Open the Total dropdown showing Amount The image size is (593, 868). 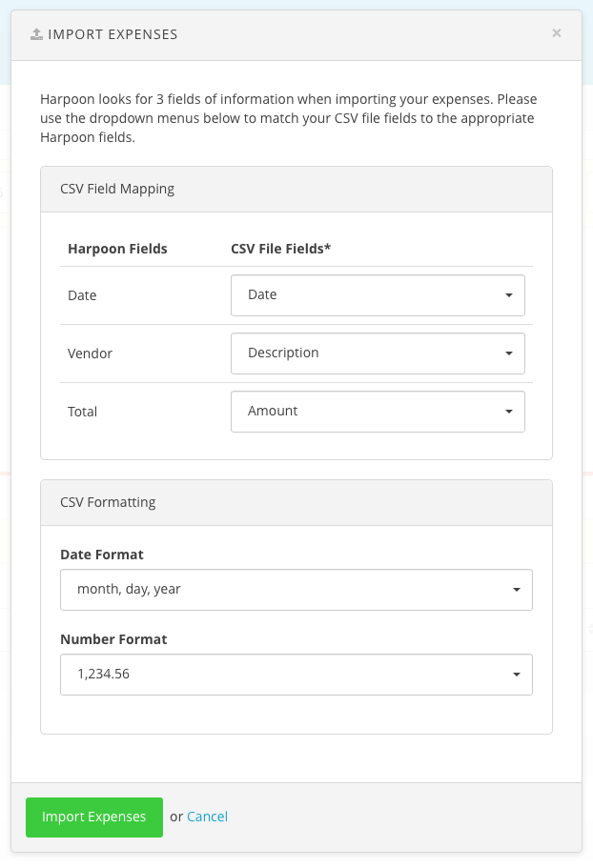click(378, 412)
